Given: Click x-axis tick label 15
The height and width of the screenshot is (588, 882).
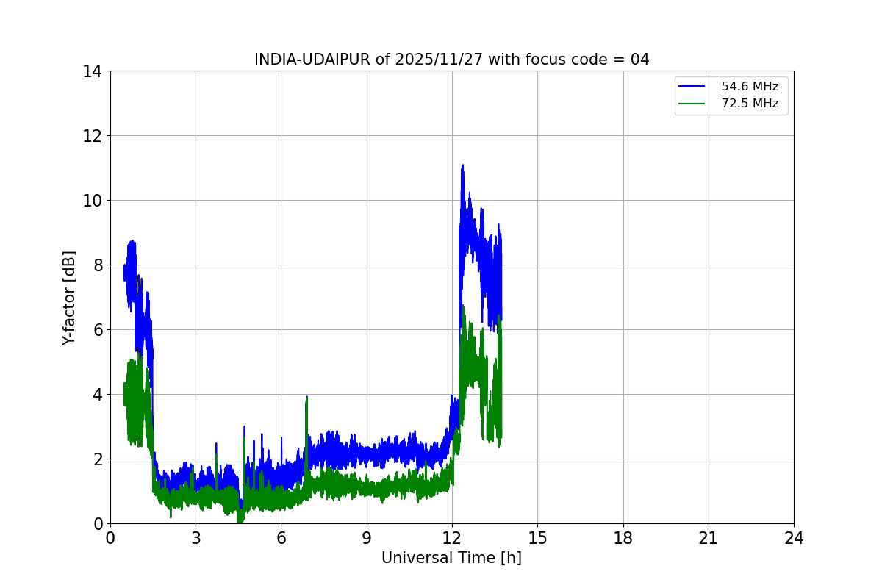Looking at the screenshot, I should point(537,537).
